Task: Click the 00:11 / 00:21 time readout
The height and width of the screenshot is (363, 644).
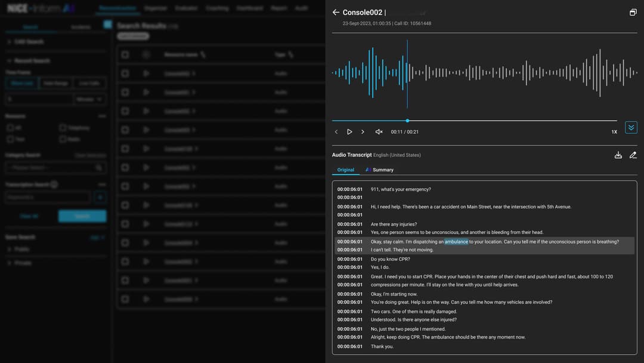Action: point(404,132)
